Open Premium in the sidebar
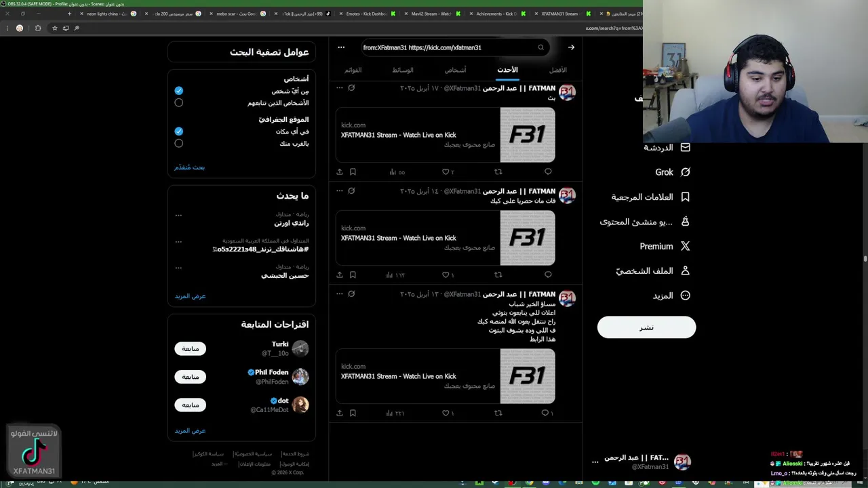Screen dimensions: 868x488 [665, 246]
